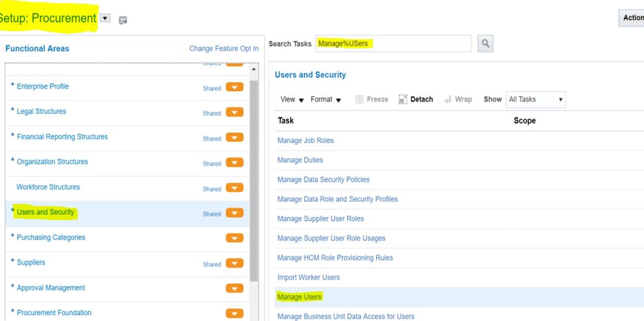Open quick actions for Suppliers functional area

pos(233,264)
